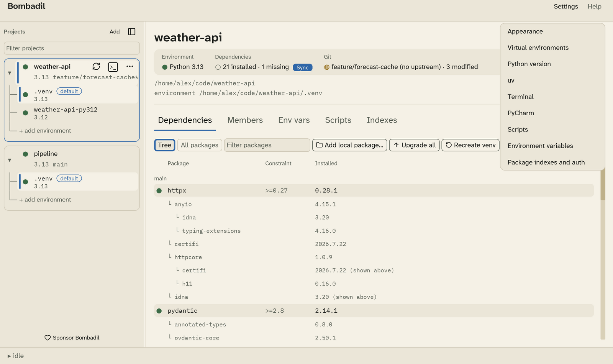
Task: Select the pipeline .venv default environment
Action: 78,182
